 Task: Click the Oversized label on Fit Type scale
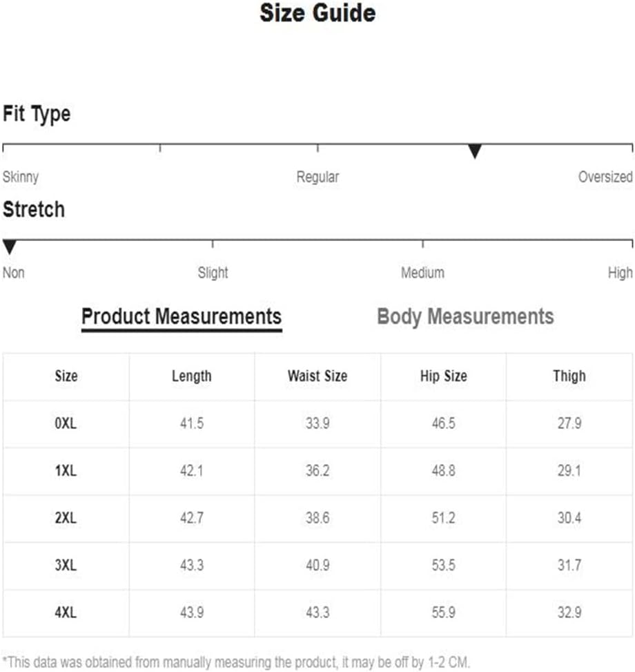[605, 177]
